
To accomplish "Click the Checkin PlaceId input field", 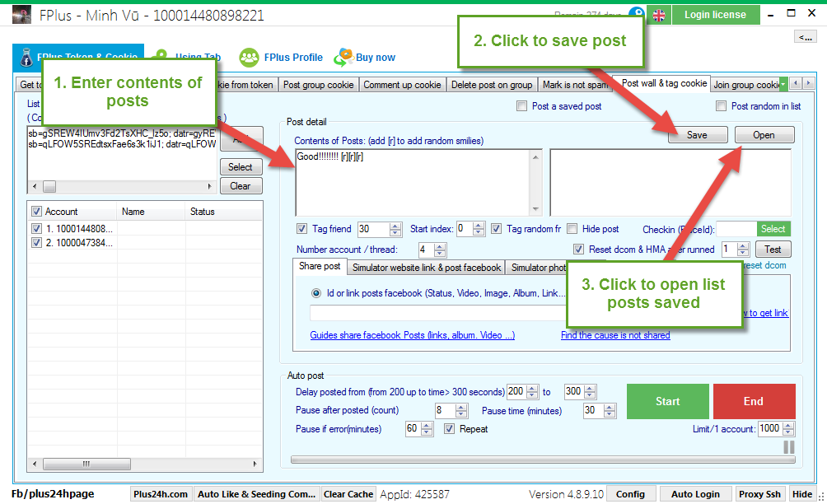I will click(736, 229).
